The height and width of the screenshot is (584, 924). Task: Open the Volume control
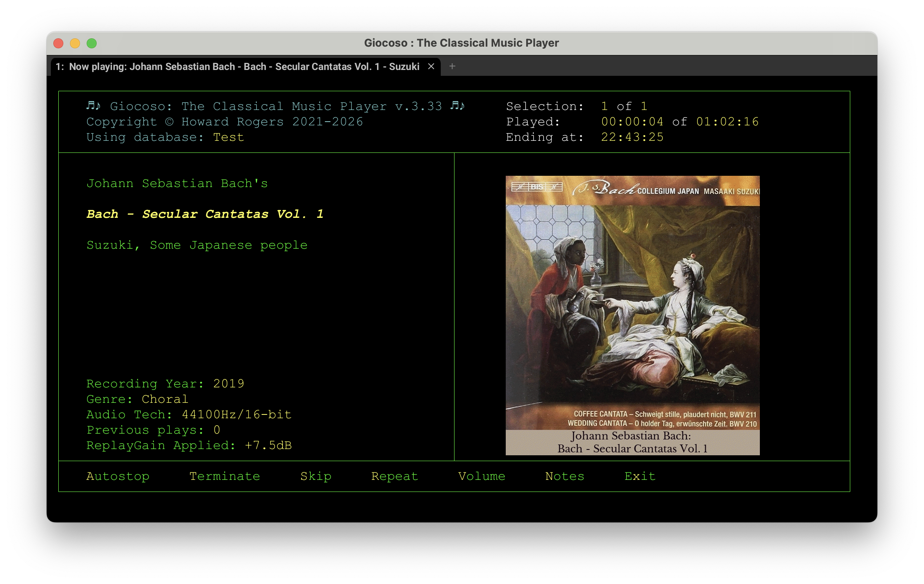coord(482,476)
